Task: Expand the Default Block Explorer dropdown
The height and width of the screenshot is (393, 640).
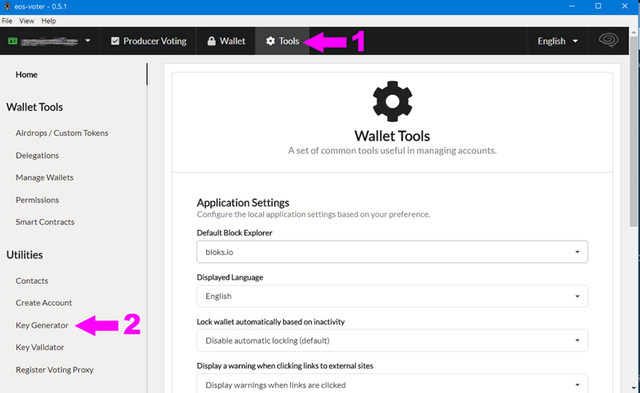Action: pyautogui.click(x=392, y=252)
